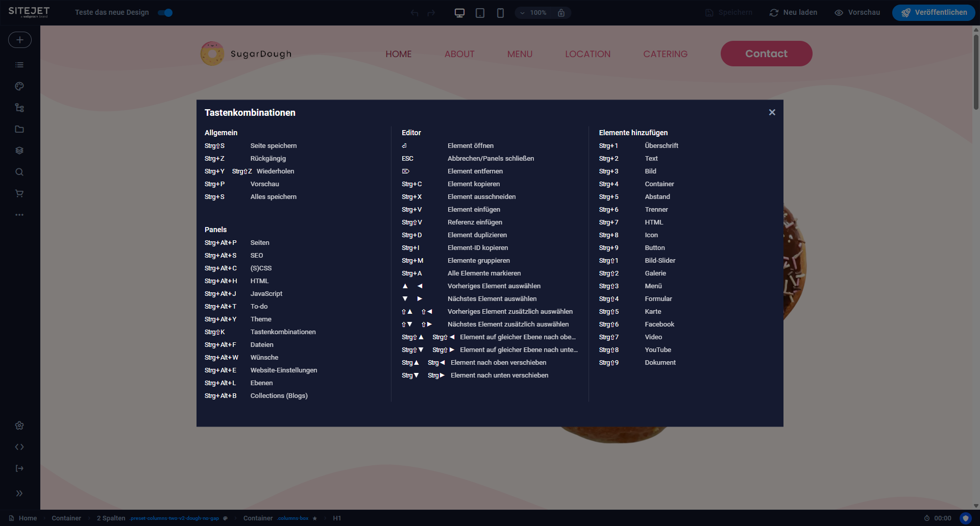980x526 pixels.
Task: Open the code editor brackets icon
Action: [19, 447]
